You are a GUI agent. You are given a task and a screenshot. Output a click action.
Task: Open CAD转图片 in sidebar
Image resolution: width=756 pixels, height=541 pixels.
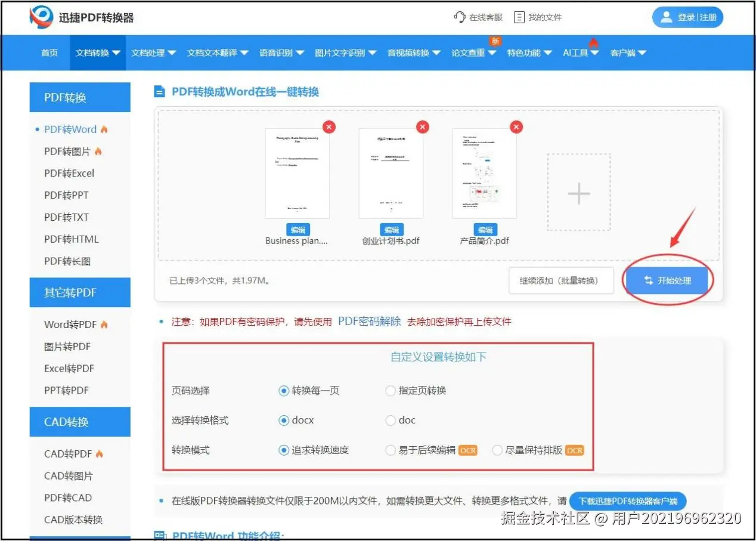(x=69, y=476)
